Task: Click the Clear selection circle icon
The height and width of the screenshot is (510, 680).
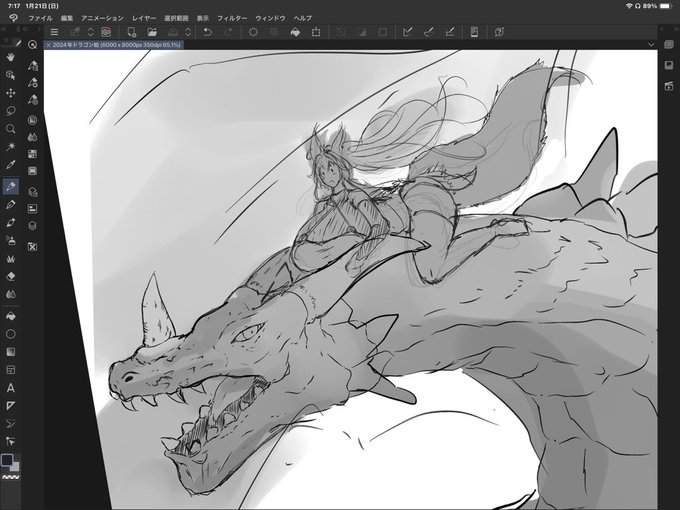Action: click(x=253, y=32)
